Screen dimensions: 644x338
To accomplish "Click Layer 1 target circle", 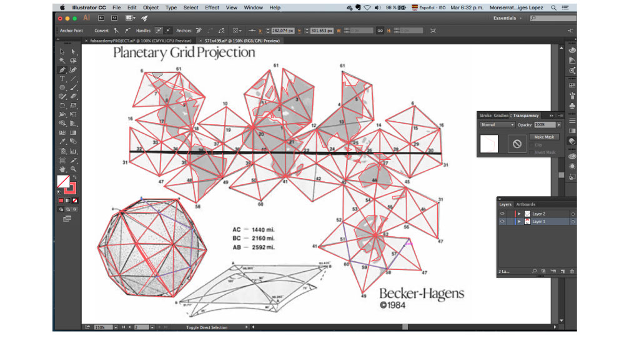I will click(x=573, y=221).
